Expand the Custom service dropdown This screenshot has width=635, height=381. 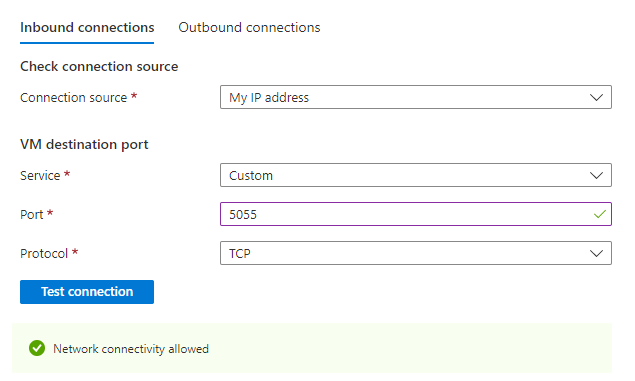click(x=416, y=175)
